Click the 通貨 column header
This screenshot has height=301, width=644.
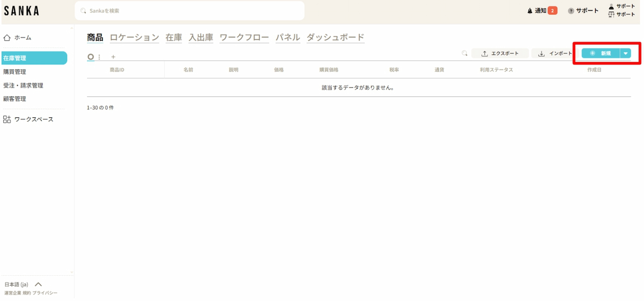[439, 70]
